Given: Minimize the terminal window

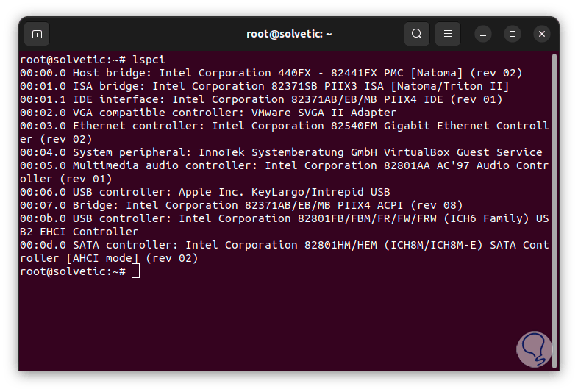Looking at the screenshot, I should [482, 34].
